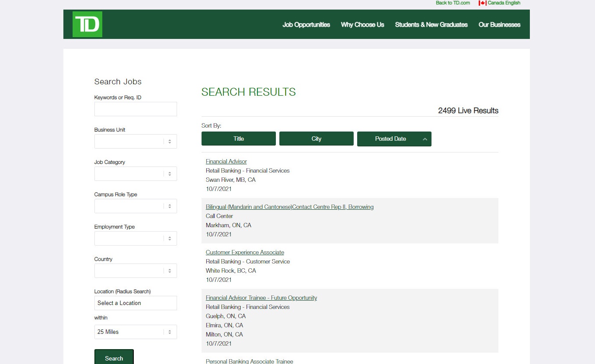Click the Select a Location field
Image resolution: width=595 pixels, height=364 pixels.
[136, 303]
